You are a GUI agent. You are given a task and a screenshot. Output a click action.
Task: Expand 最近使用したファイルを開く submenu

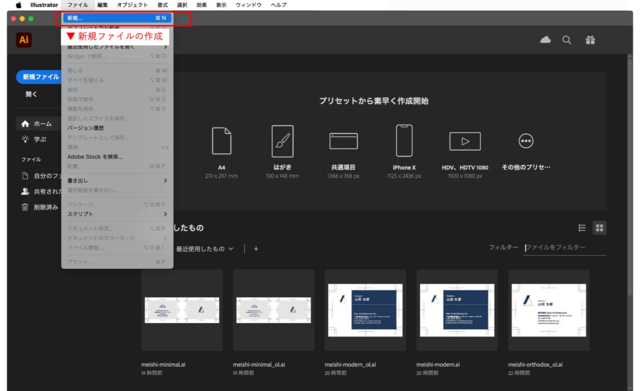(117, 47)
